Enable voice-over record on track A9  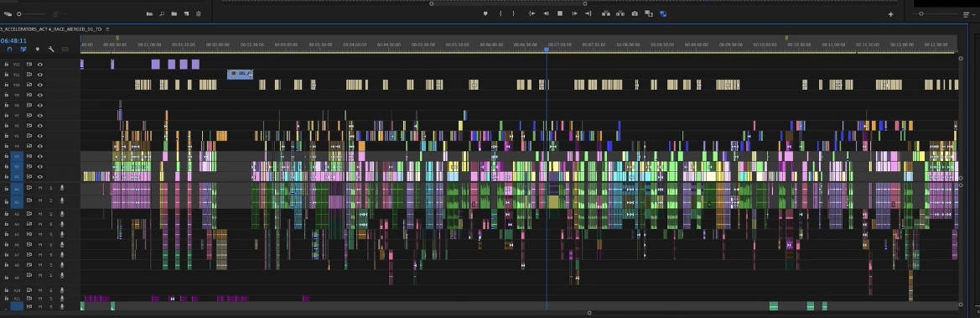62,275
